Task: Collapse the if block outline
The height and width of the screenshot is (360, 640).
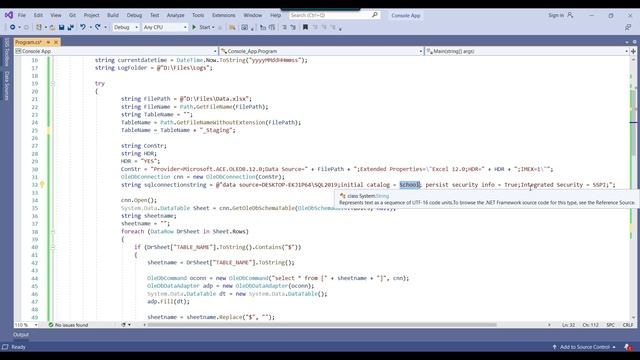Action: tap(53, 247)
